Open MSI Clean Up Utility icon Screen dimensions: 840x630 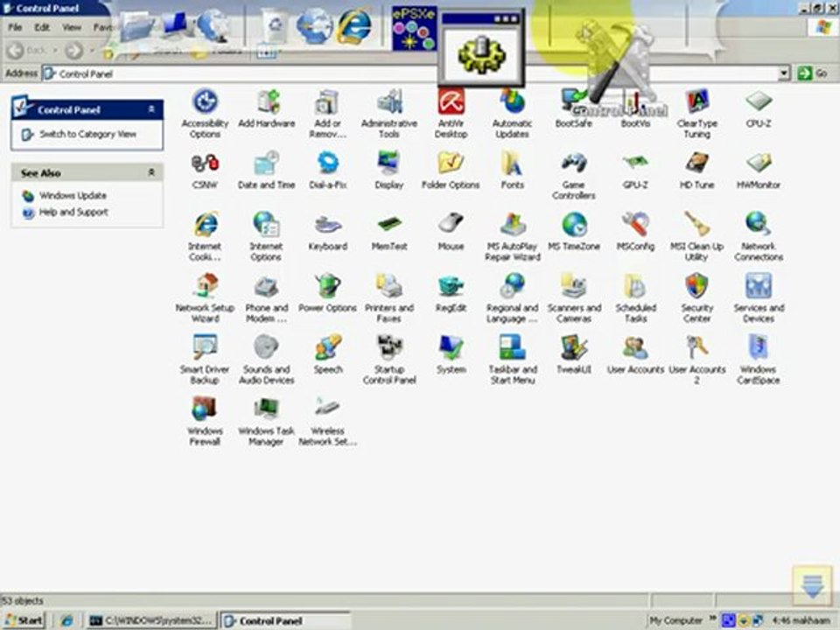[x=697, y=236]
